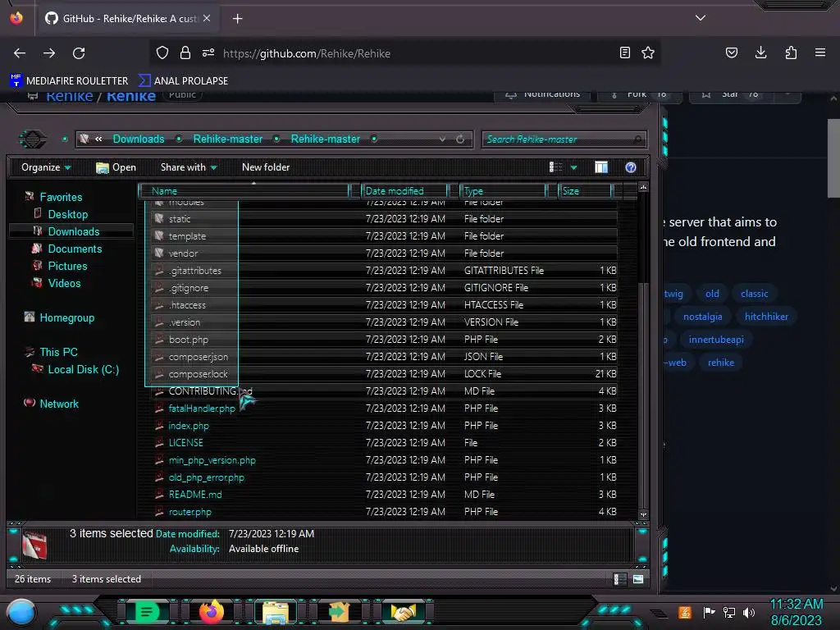Close the GitHub Rehike tab

coord(207,18)
